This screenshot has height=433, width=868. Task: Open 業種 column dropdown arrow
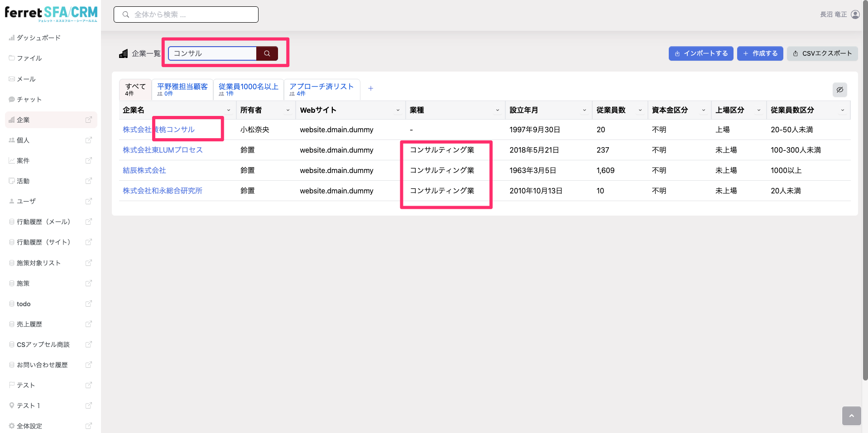(498, 110)
